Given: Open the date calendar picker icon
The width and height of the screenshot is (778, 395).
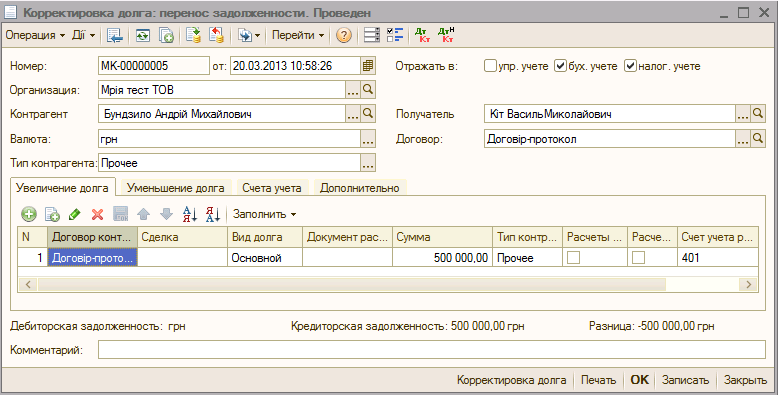Looking at the screenshot, I should click(x=368, y=66).
